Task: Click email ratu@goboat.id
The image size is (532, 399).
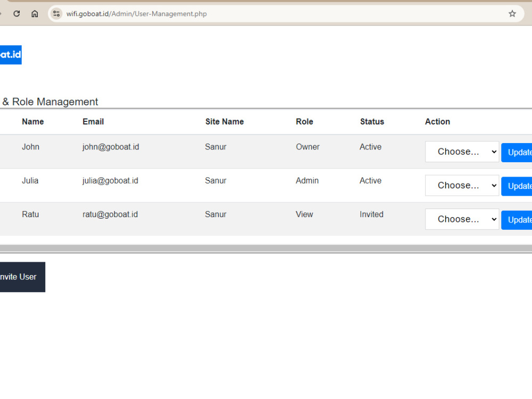Action: point(110,214)
